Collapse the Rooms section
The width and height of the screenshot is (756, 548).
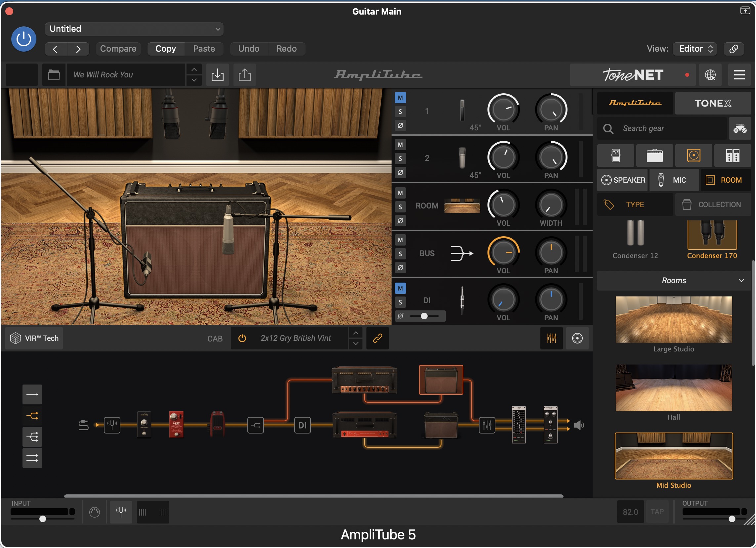(674, 281)
